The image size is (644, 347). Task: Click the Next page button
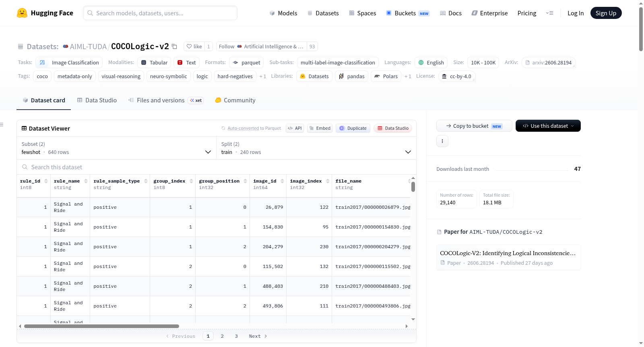click(x=258, y=336)
